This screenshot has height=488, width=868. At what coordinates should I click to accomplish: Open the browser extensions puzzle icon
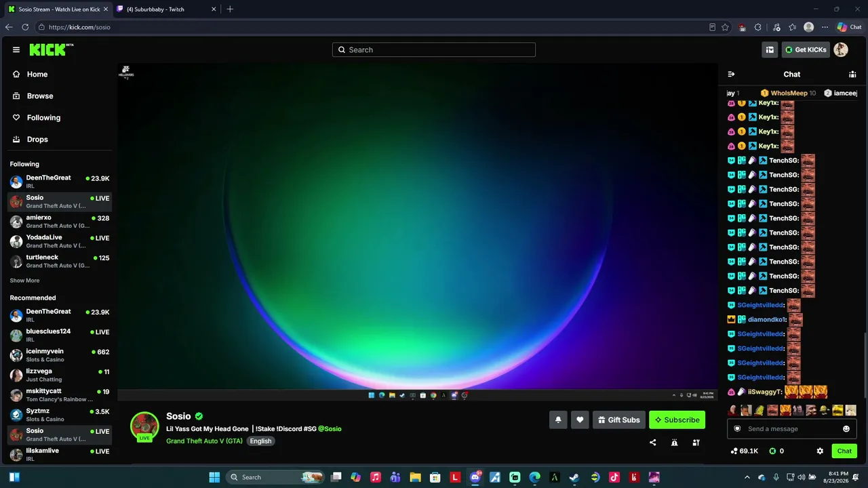(x=758, y=27)
